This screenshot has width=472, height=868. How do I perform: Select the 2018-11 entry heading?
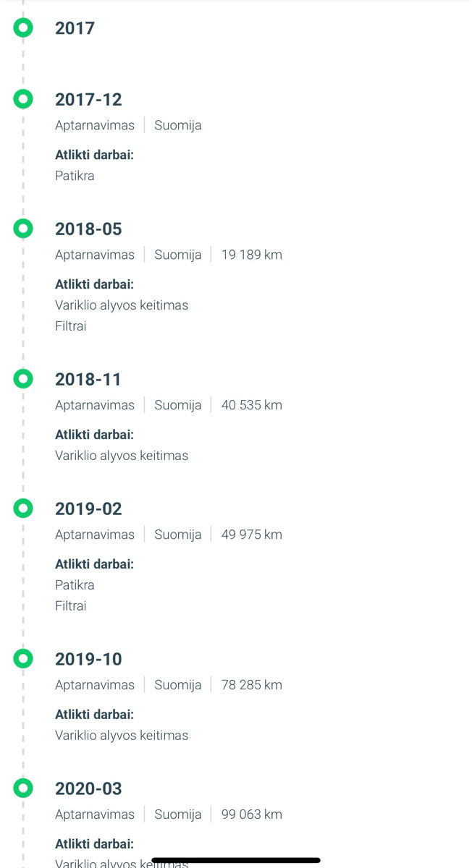coord(88,379)
